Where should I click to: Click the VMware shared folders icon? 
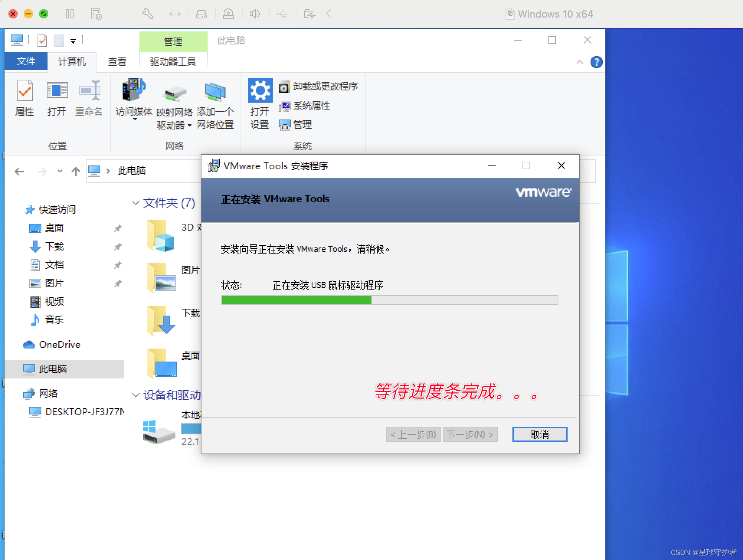[x=309, y=14]
